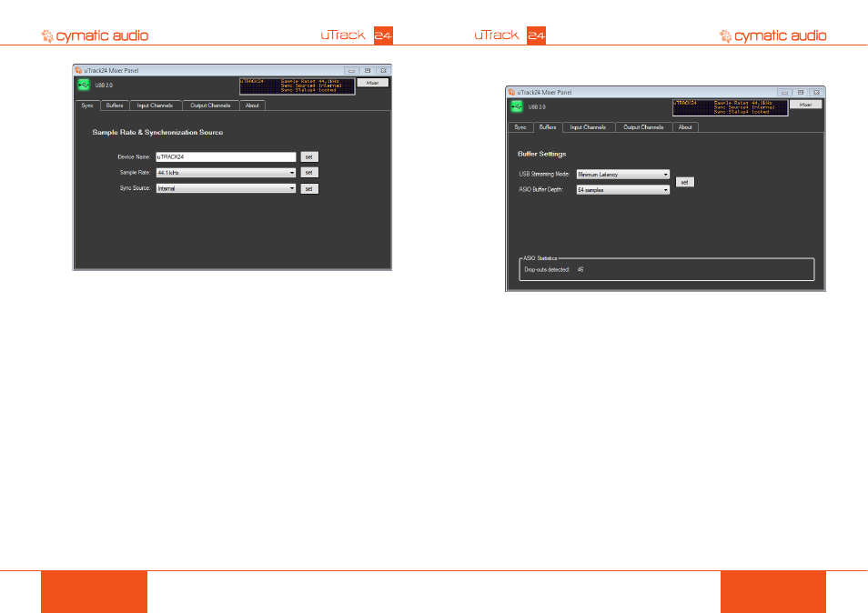Click the 'Sample Rate & Synchronization Source' heading
This screenshot has width=868, height=613.
pos(157,132)
